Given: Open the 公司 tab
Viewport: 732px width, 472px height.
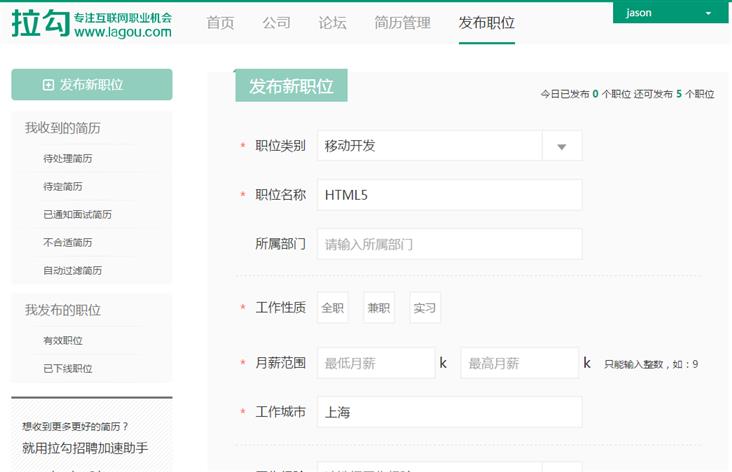Looking at the screenshot, I should point(276,22).
